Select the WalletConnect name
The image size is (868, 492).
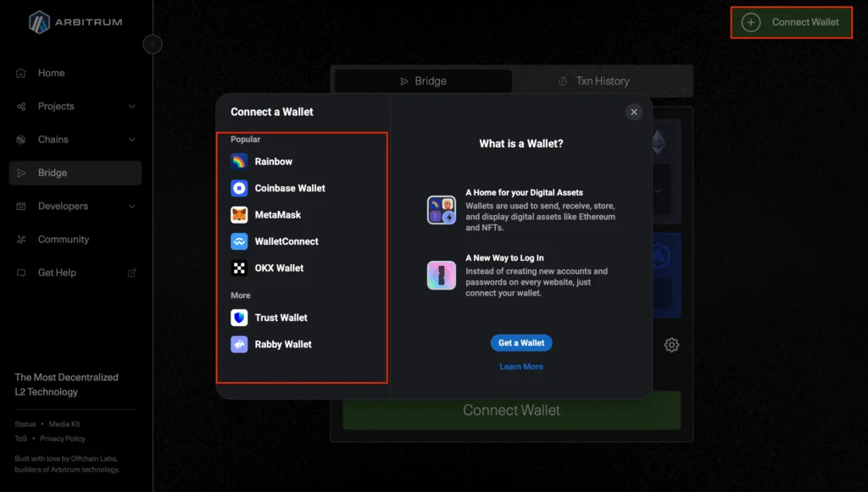coord(287,241)
